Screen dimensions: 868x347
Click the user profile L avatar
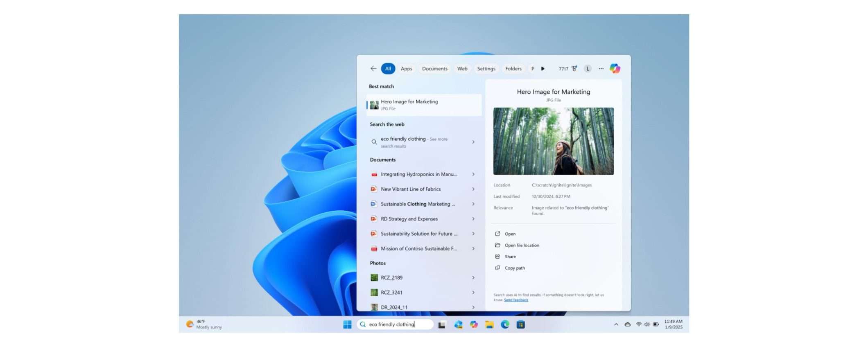pyautogui.click(x=588, y=69)
